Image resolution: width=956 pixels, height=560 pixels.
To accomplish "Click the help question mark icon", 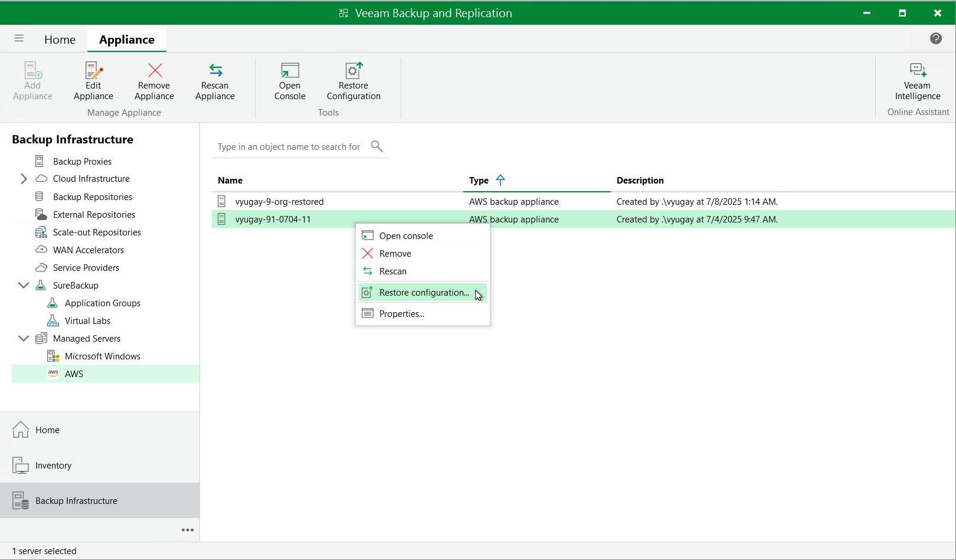I will [935, 38].
